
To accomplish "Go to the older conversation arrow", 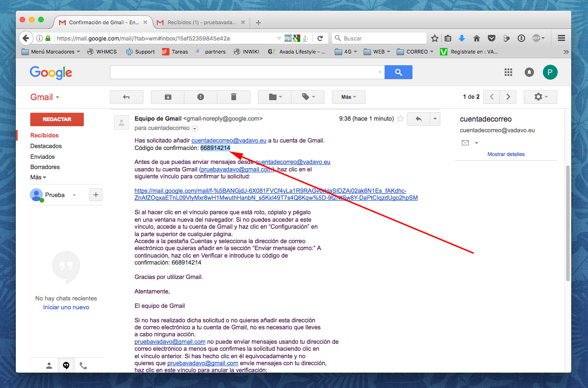I will point(508,97).
